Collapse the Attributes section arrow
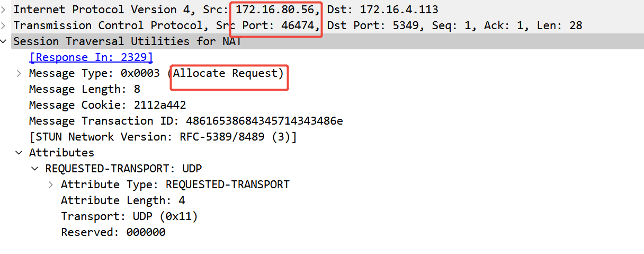Image resolution: width=644 pixels, height=254 pixels. click(x=20, y=153)
